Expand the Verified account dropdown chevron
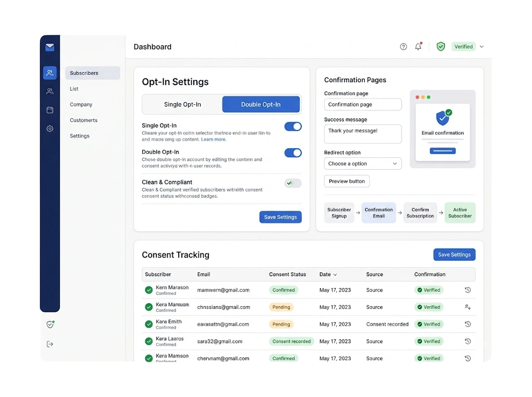Viewport: 532px width, 397px height. [482, 47]
